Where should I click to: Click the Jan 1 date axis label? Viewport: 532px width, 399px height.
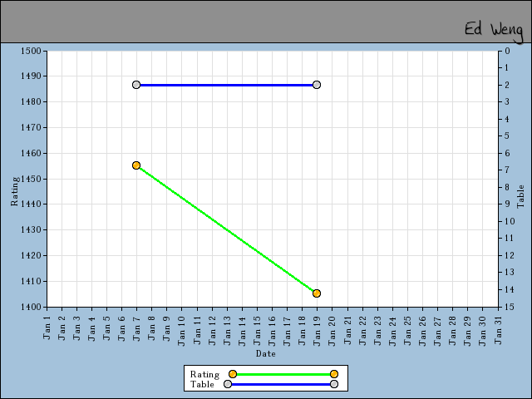47,328
